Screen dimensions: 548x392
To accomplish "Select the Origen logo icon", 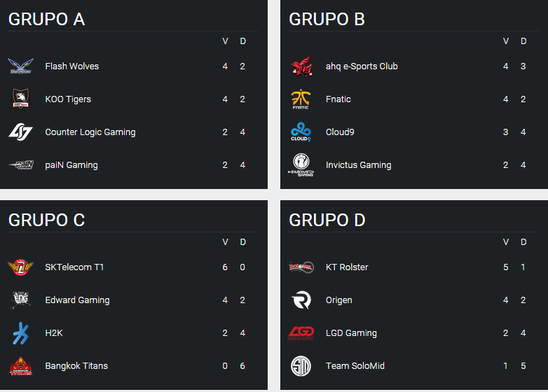I will [301, 300].
